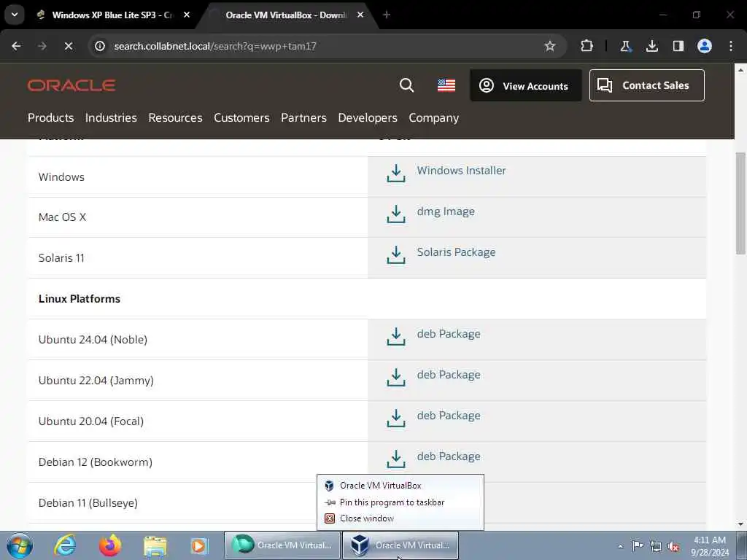Go back with browser back arrow
The image size is (747, 560).
pos(16,46)
